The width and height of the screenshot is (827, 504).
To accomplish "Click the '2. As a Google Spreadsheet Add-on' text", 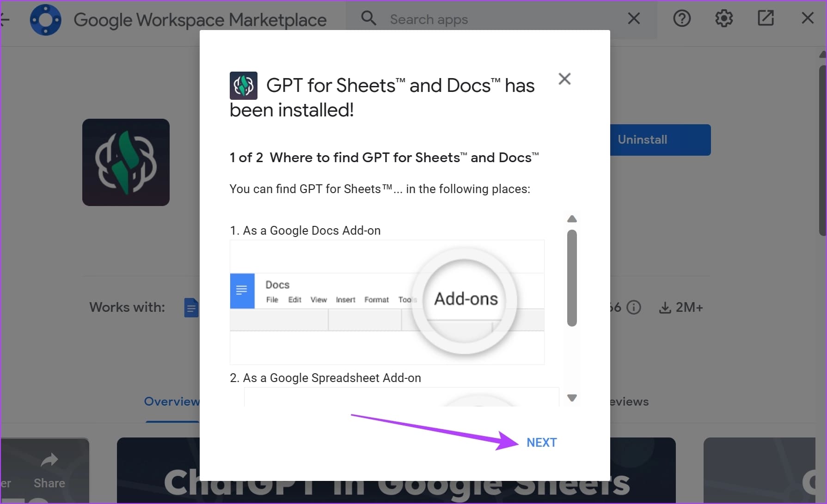I will point(325,378).
